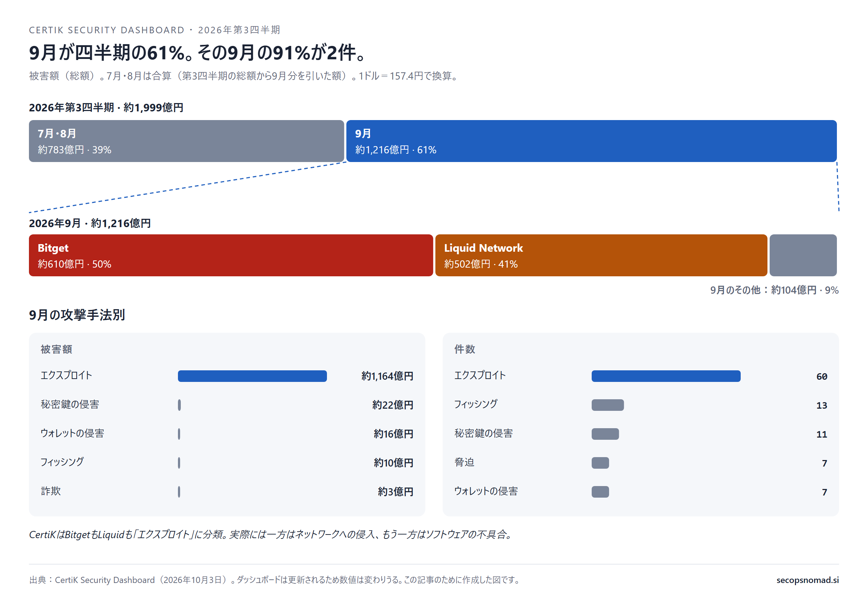Click the 被害額 panel heading
The width and height of the screenshot is (868, 596).
pyautogui.click(x=56, y=349)
